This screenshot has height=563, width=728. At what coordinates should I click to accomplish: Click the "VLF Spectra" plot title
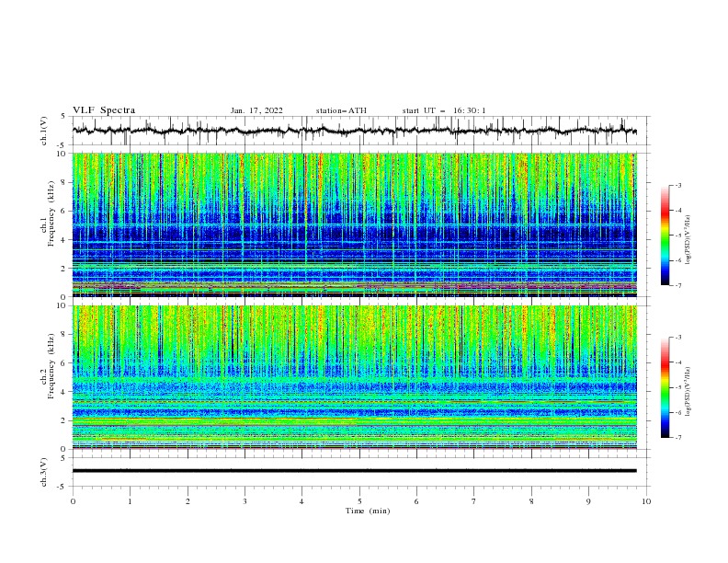[104, 110]
